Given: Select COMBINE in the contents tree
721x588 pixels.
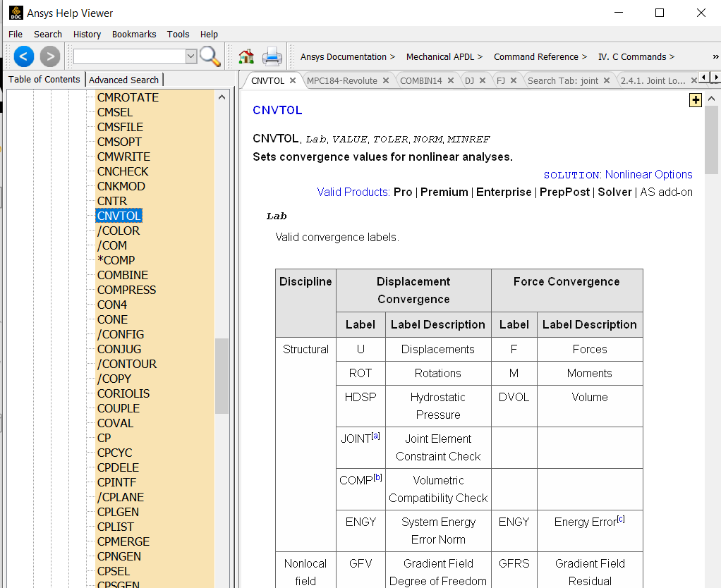Looking at the screenshot, I should pyautogui.click(x=122, y=275).
